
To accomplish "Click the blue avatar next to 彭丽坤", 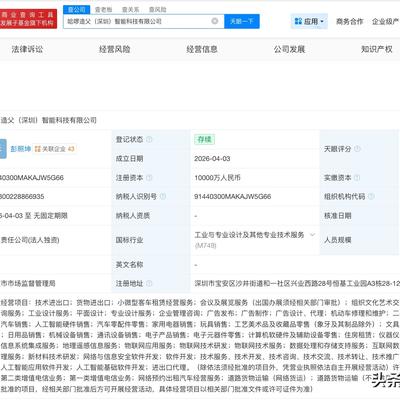I will 3,149.
